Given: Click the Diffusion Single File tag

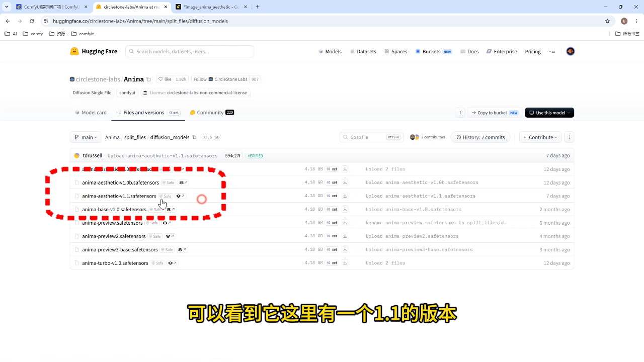Looking at the screenshot, I should point(92,93).
